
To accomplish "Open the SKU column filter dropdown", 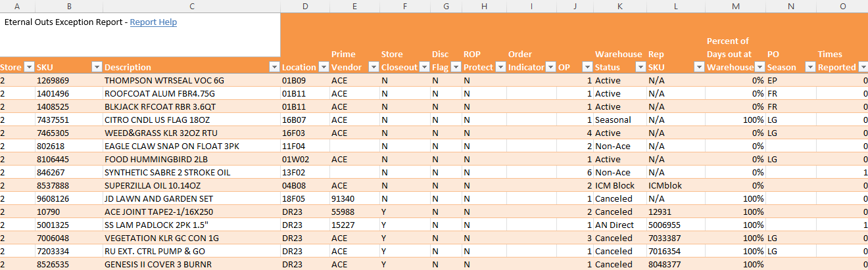I will 96,67.
